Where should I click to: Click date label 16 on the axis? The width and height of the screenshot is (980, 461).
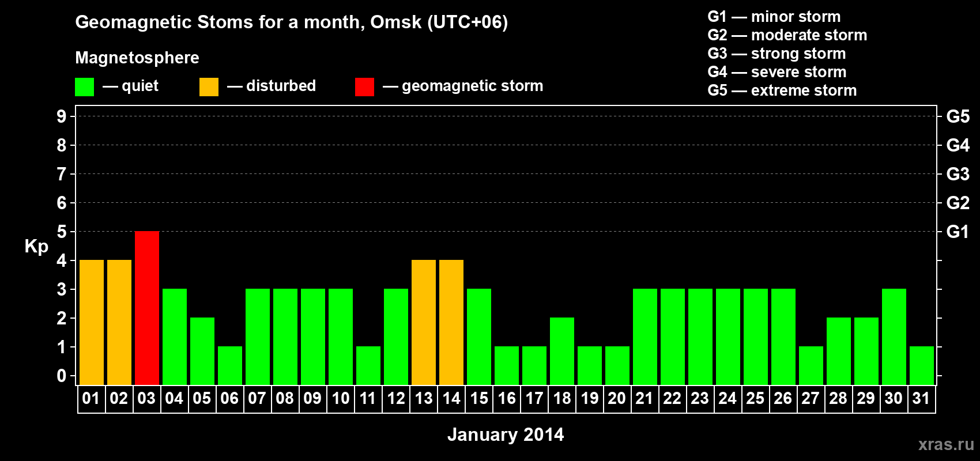[x=506, y=398]
